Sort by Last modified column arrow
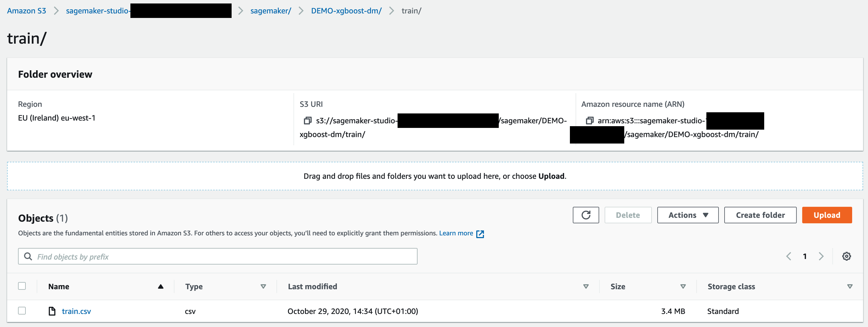Image resolution: width=868 pixels, height=327 pixels. tap(586, 286)
